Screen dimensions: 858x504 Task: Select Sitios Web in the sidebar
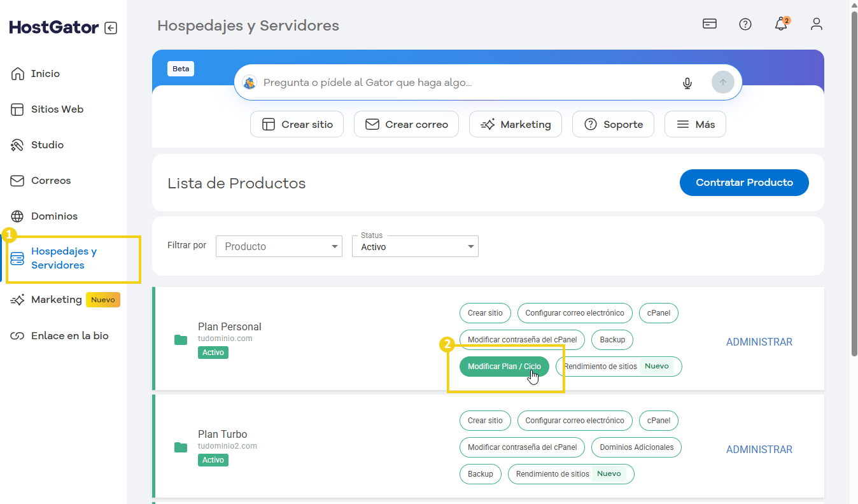[x=57, y=109]
